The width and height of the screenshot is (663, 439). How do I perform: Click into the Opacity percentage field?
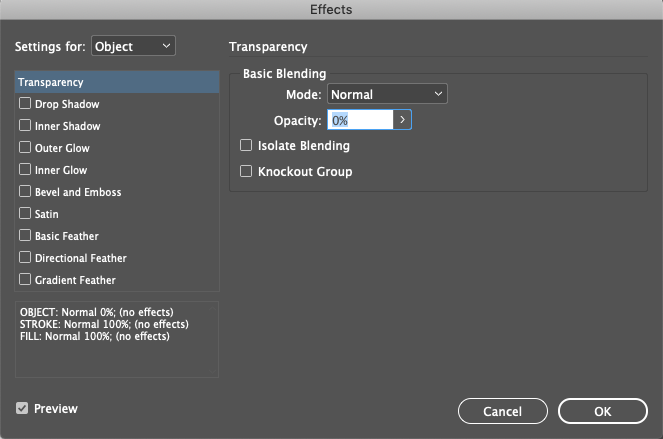(360, 120)
